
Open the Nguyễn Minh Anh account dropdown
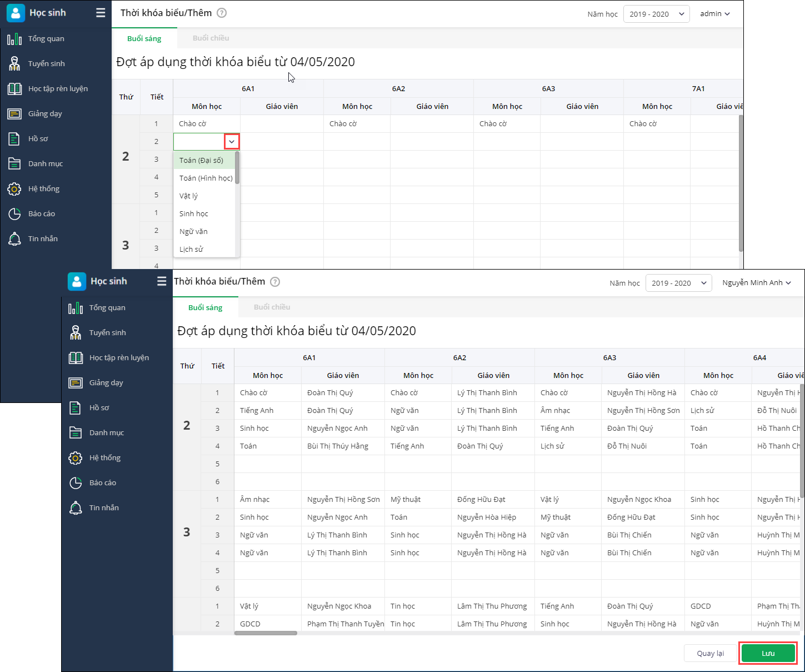tap(756, 283)
